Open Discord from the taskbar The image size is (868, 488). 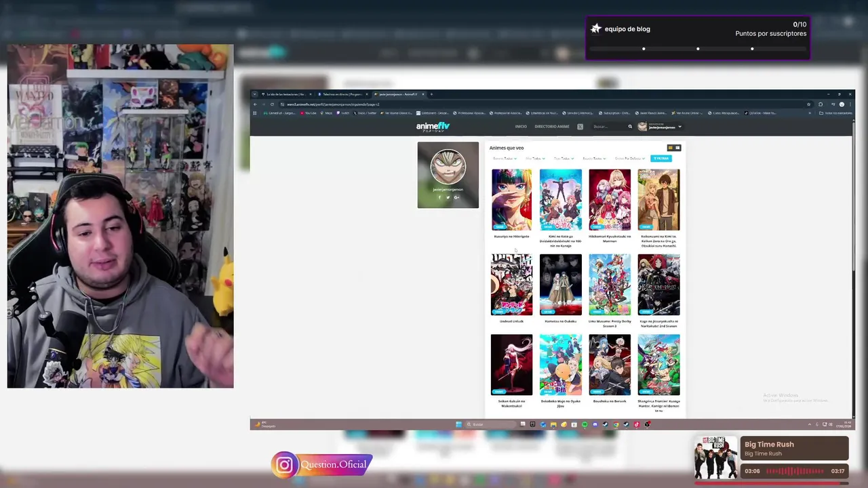(x=595, y=424)
